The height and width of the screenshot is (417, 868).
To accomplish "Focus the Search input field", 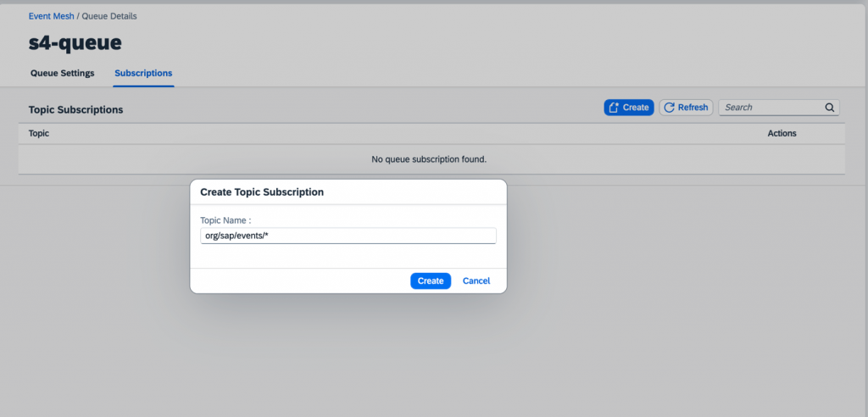I will coord(772,108).
